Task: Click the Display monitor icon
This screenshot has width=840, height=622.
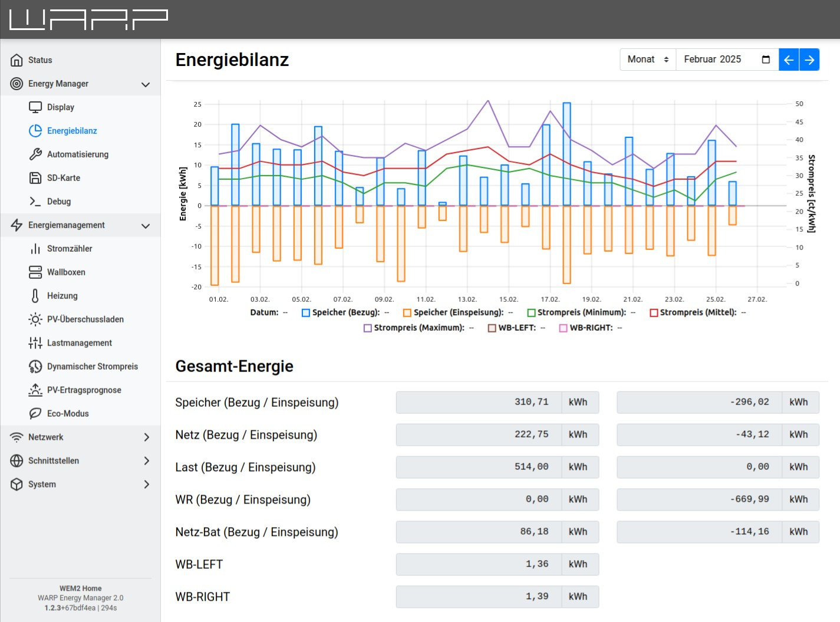Action: 35,107
